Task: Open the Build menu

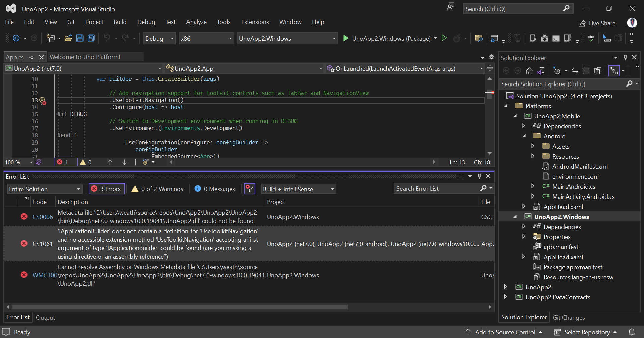Action: click(120, 22)
